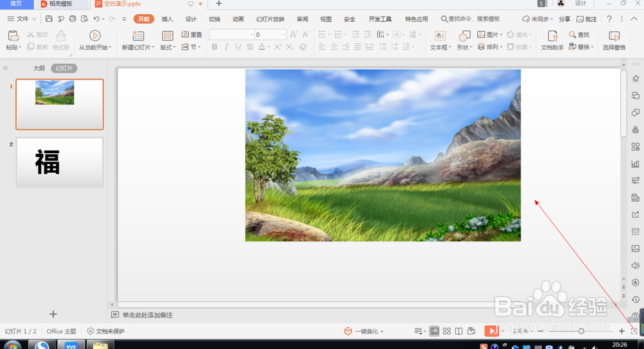Open the Slide Show (幻灯片放映) tab
Viewport: 644px width, 349px height.
[270, 19]
